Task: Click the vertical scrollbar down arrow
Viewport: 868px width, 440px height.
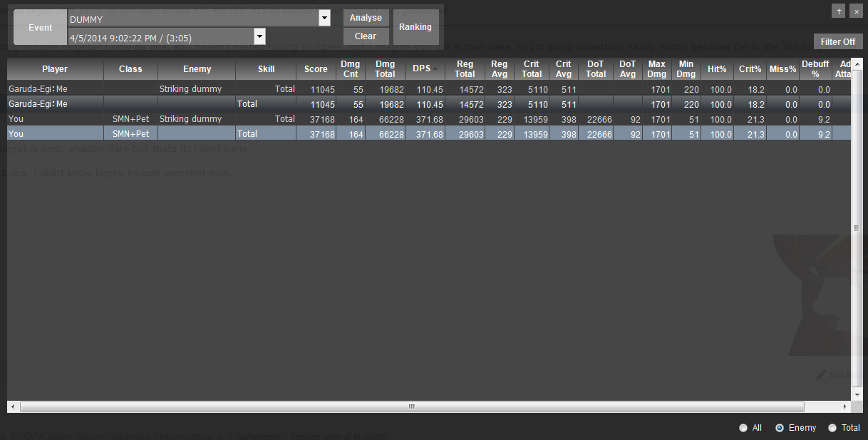Action: click(857, 395)
